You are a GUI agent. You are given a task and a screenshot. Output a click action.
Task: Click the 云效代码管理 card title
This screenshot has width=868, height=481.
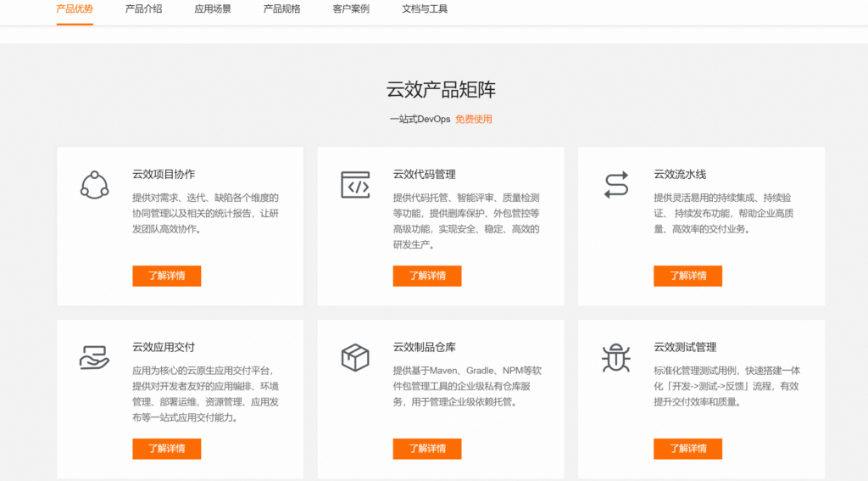425,174
